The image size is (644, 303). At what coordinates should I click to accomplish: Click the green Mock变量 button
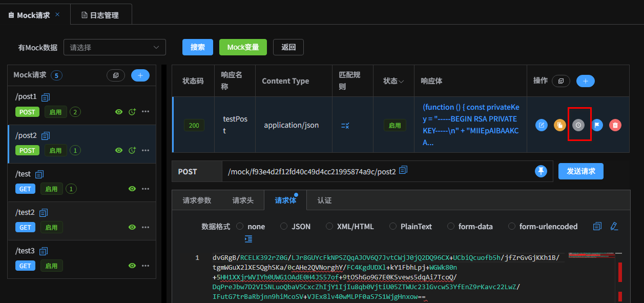point(243,47)
